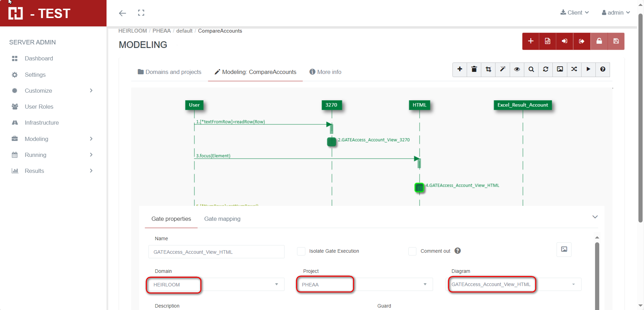Enable the Isolate Gate Execution checkbox
The image size is (644, 310).
click(301, 251)
